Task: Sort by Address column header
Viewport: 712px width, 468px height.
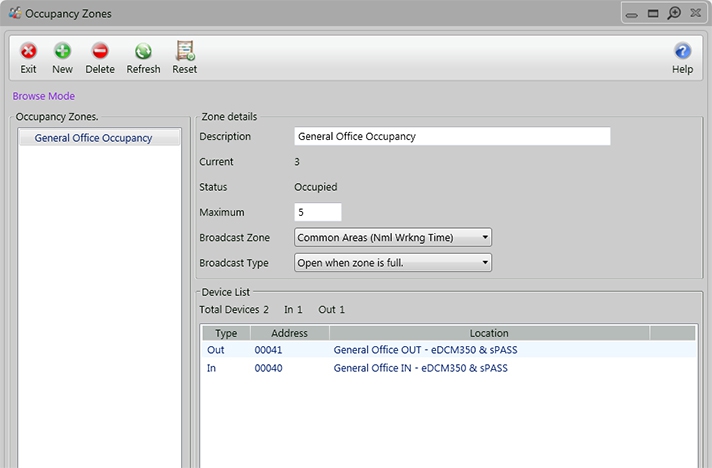Action: [290, 333]
